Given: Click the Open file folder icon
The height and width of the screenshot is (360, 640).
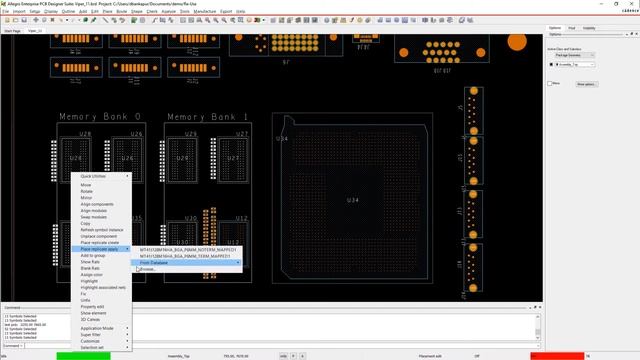Looking at the screenshot, I should 16,20.
